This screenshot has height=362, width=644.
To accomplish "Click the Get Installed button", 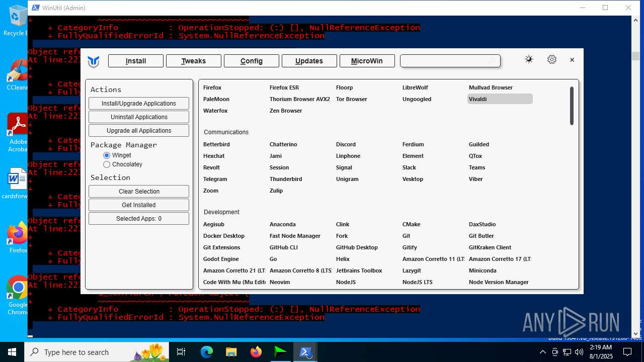I will [139, 205].
